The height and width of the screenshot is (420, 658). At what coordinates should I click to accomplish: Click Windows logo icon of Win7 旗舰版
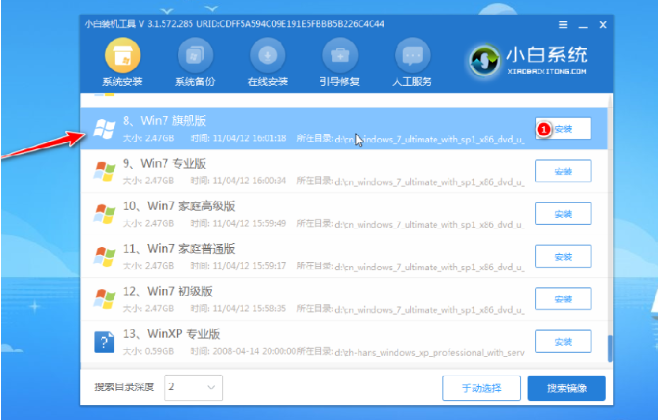[x=104, y=128]
